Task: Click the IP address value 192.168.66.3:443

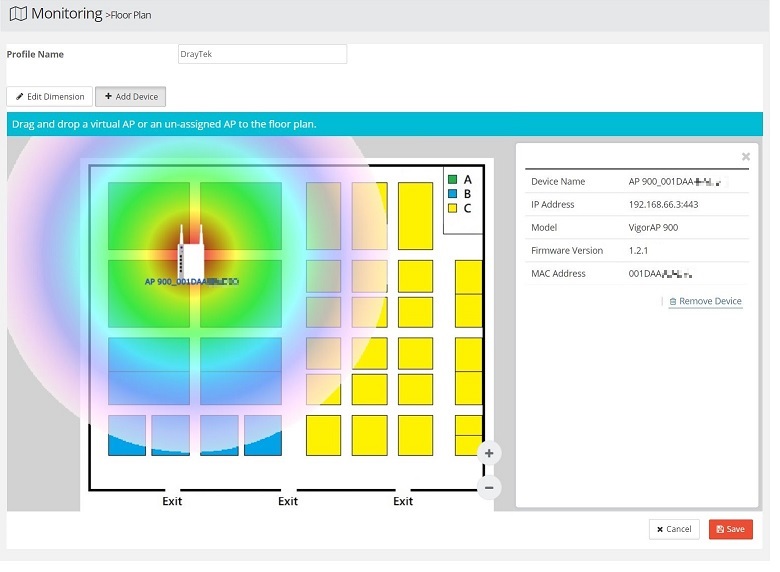Action: tap(664, 204)
